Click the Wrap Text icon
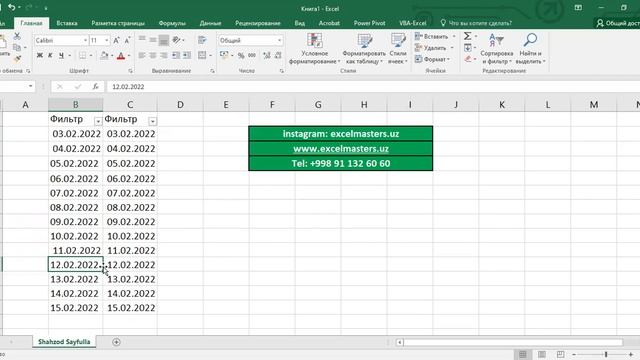Image resolution: width=640 pixels, height=360 pixels. click(202, 40)
